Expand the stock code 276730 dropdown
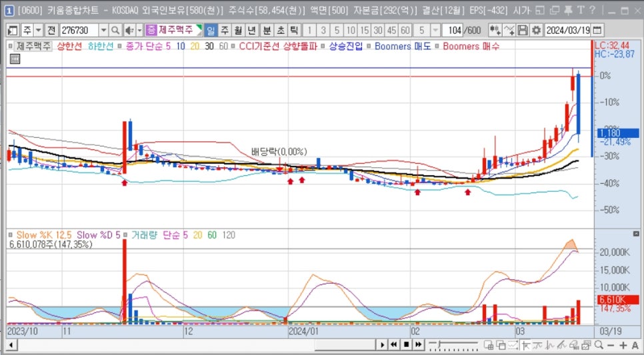Viewport: 644px width, 355px height. pyautogui.click(x=103, y=30)
